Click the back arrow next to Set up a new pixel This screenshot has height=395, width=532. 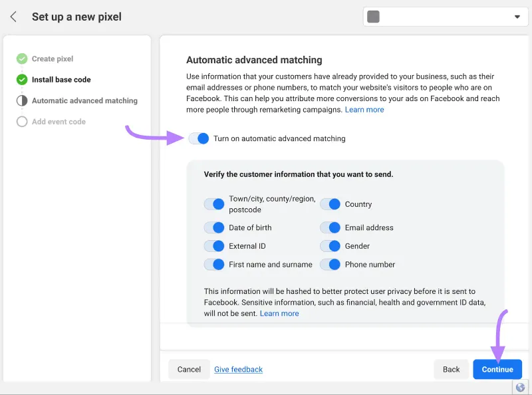[x=13, y=16]
